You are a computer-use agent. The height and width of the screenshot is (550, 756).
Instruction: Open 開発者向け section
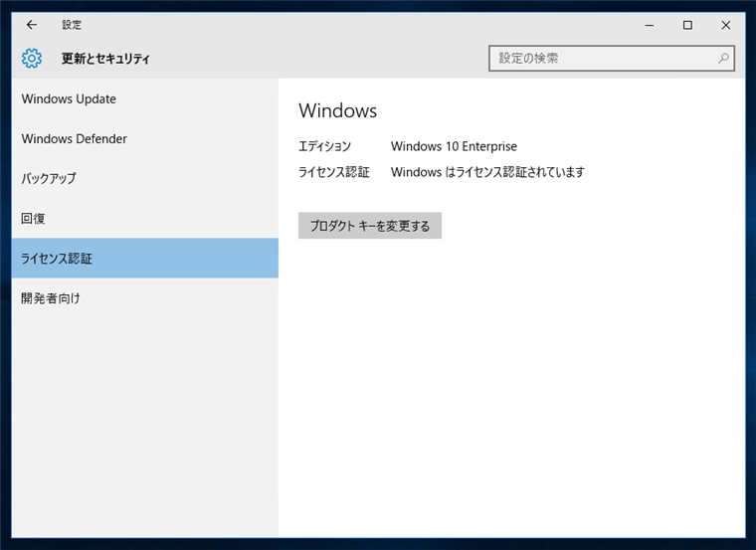[x=145, y=298]
